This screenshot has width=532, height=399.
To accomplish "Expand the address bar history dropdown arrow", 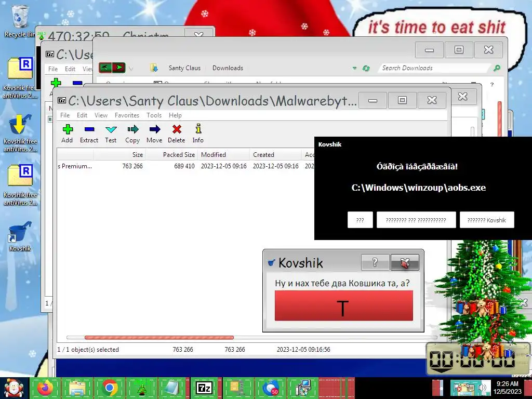I will pos(354,68).
